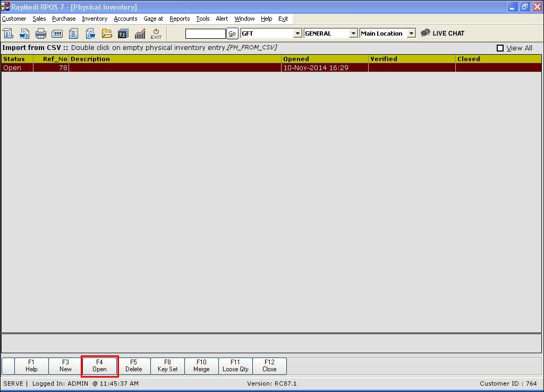544x392 pixels.
Task: Click the Go button
Action: point(232,33)
